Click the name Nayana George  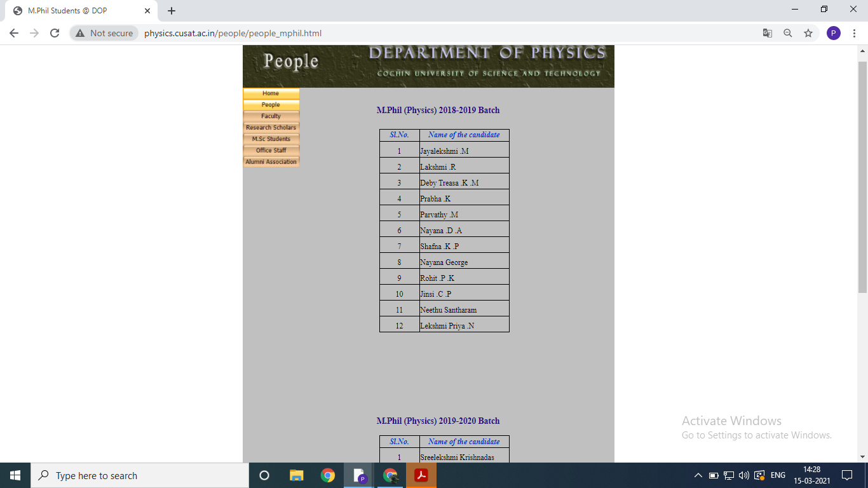[x=444, y=262]
